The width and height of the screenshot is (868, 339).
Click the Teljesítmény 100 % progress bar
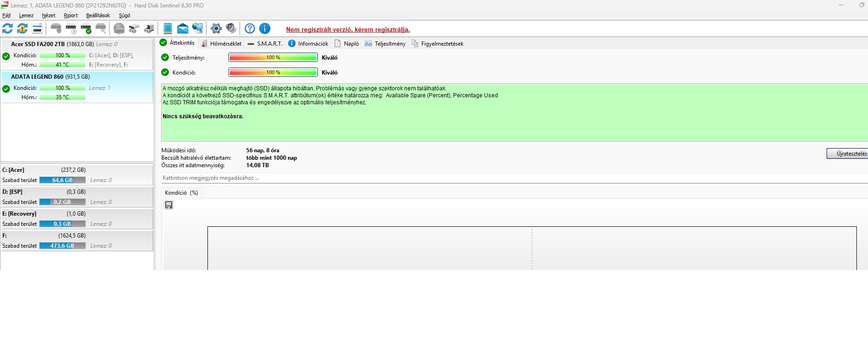coord(273,57)
